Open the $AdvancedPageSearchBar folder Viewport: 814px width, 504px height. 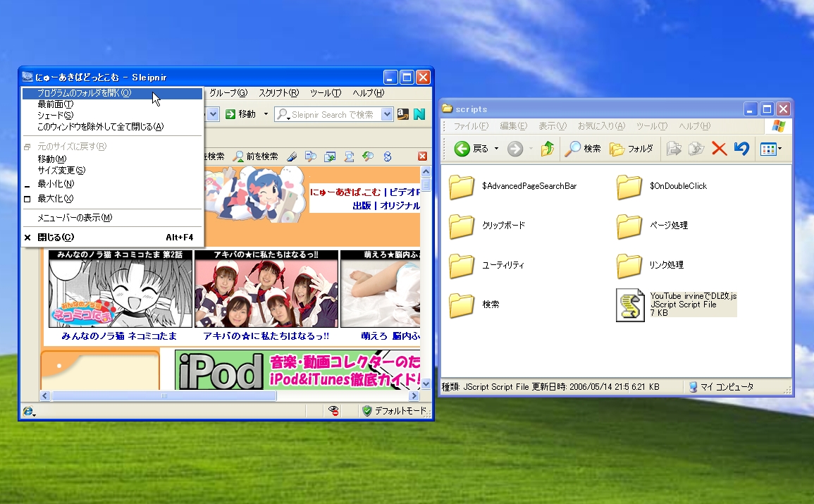513,186
